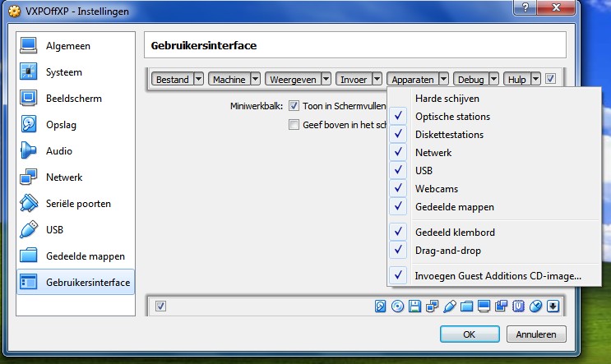The width and height of the screenshot is (611, 364).
Task: Enable Geef boven in het scherm checkbox
Action: click(x=294, y=125)
